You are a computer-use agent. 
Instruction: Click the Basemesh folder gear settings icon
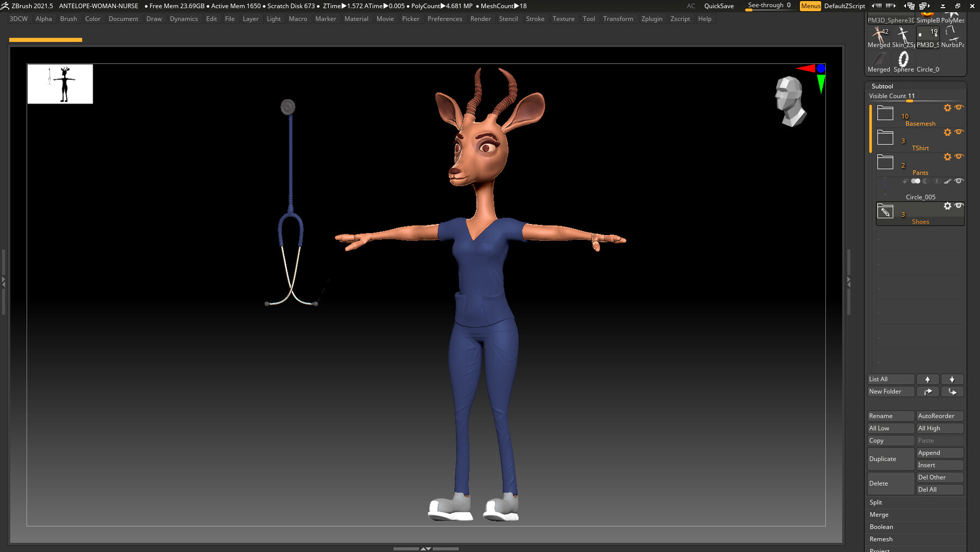[947, 108]
